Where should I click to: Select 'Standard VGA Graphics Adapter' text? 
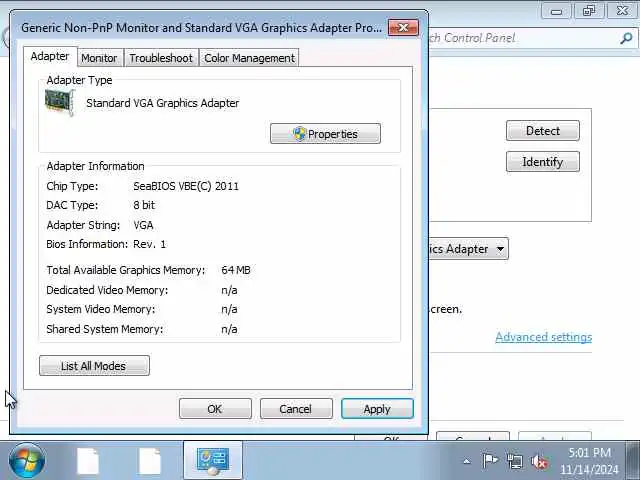(x=162, y=103)
